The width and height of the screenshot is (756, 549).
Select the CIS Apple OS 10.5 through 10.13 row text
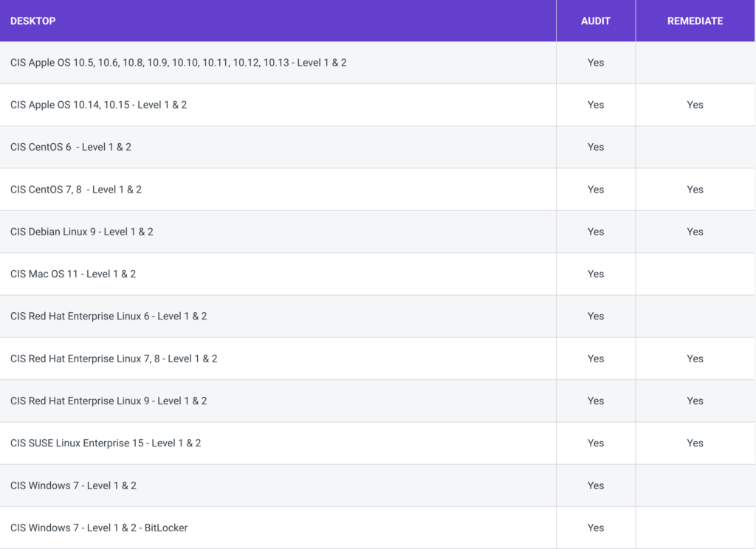click(179, 63)
